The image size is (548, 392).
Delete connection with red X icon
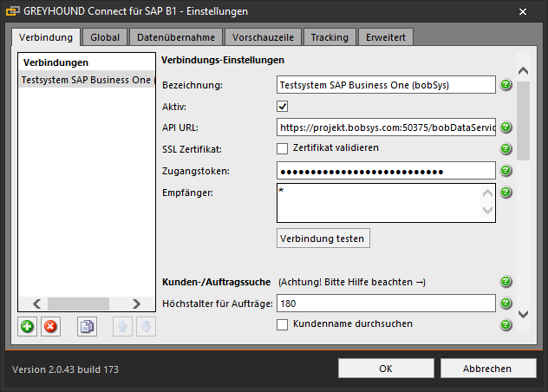pos(50,327)
